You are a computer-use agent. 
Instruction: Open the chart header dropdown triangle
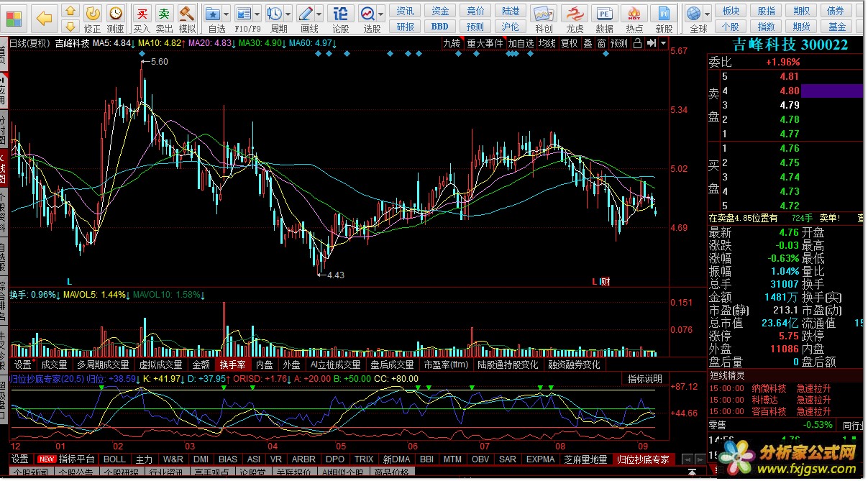click(662, 43)
